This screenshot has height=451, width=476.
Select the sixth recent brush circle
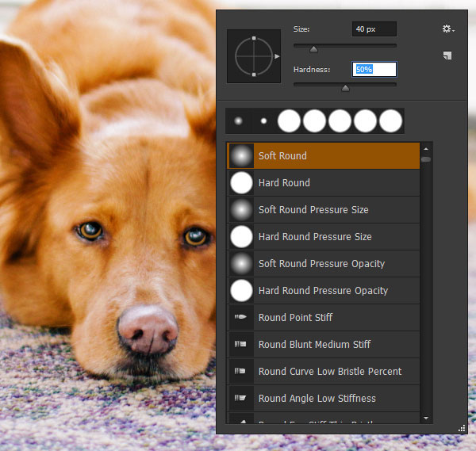(x=365, y=121)
